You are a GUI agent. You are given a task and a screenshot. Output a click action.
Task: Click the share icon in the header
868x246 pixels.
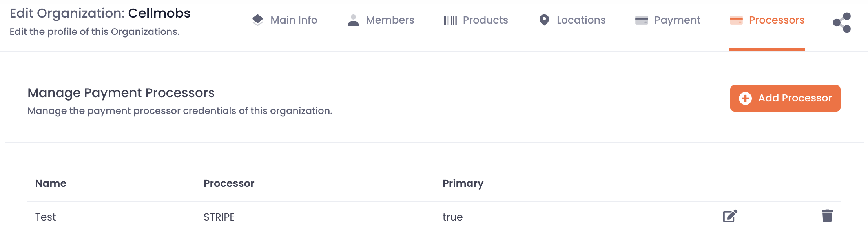842,22
